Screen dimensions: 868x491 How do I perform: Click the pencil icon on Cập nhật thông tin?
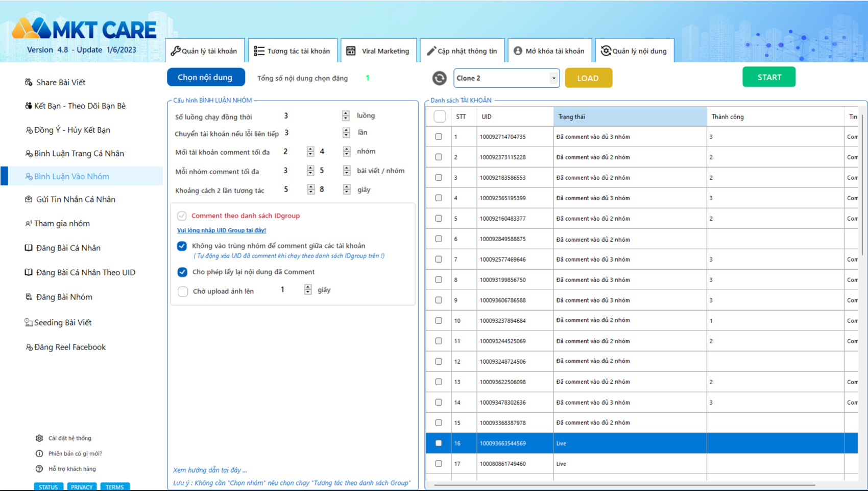click(431, 51)
